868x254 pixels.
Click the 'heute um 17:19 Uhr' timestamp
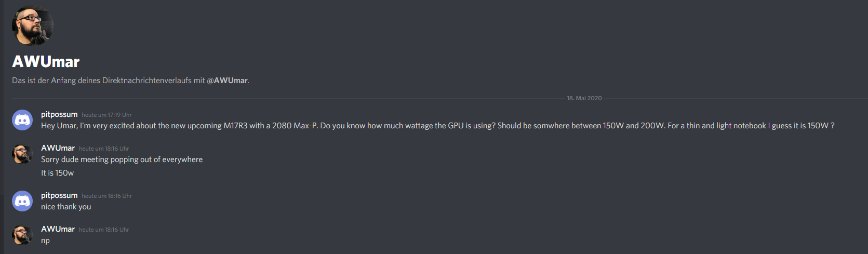pyautogui.click(x=106, y=115)
